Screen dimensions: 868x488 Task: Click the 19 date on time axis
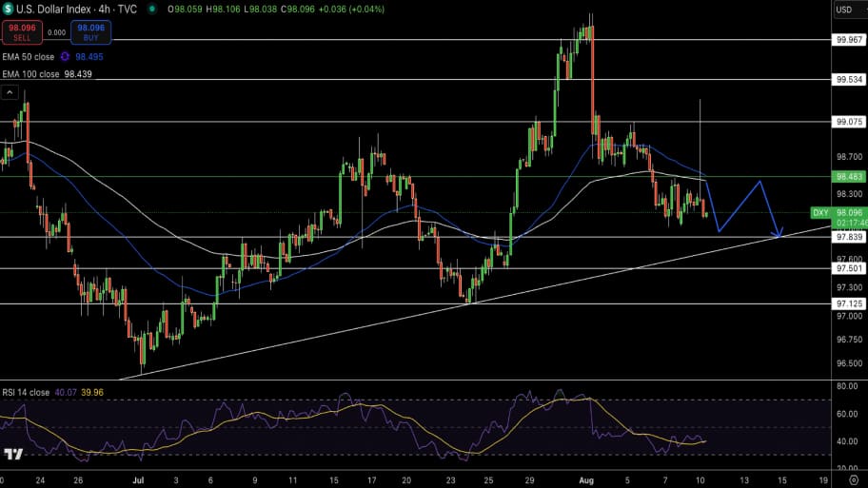coord(823,480)
